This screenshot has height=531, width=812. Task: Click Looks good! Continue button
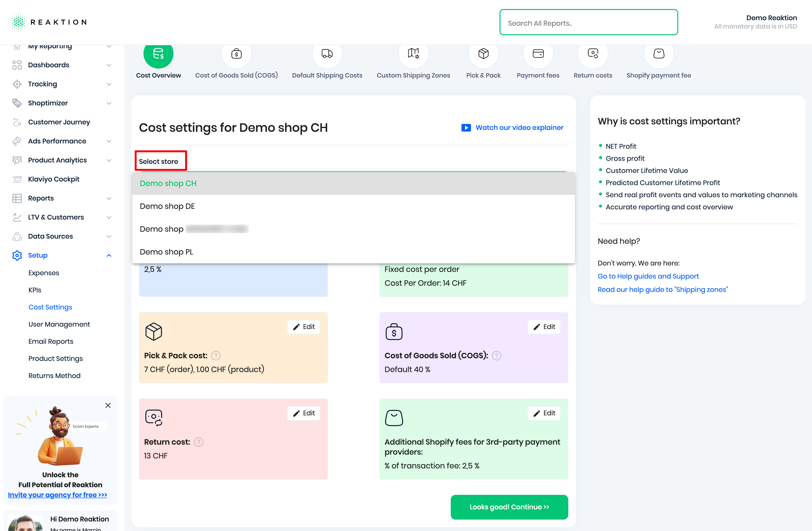pos(509,507)
